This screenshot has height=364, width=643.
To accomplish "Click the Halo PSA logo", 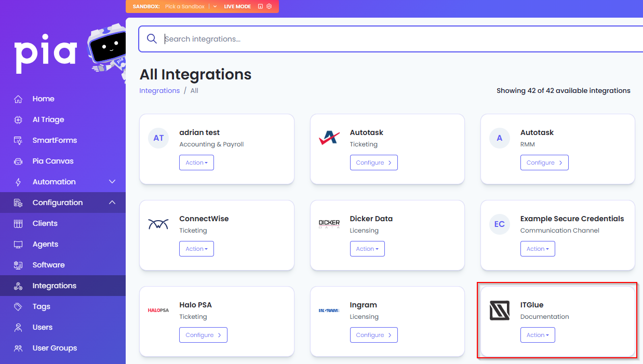I will click(x=158, y=311).
